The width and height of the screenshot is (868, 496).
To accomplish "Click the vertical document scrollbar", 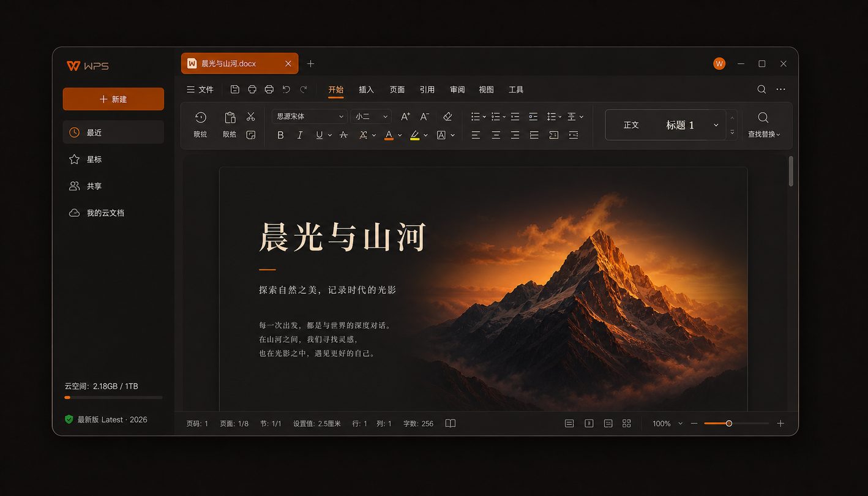I will point(791,171).
